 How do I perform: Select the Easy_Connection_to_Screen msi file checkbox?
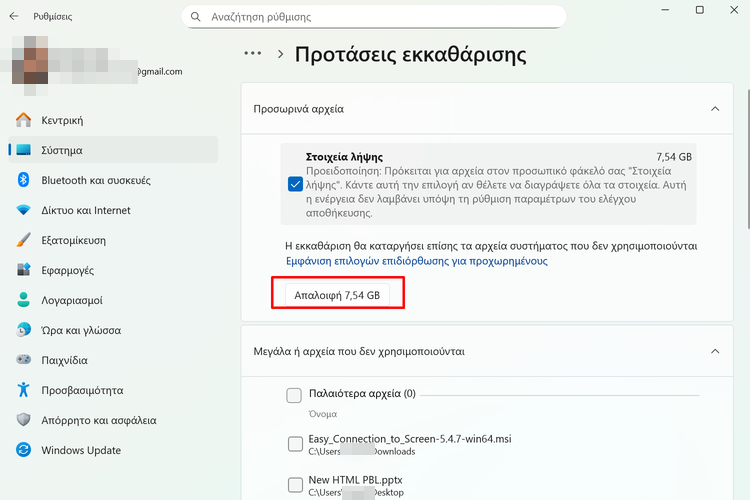coord(294,444)
